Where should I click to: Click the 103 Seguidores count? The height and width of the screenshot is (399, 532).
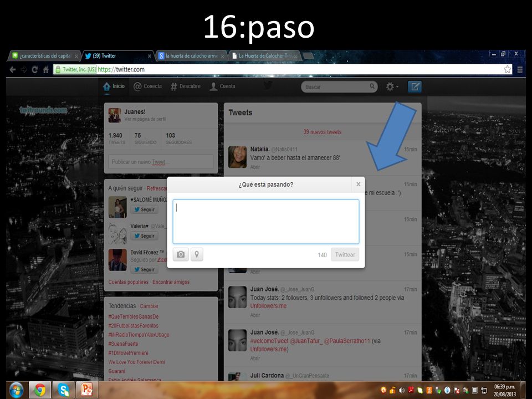pyautogui.click(x=178, y=138)
